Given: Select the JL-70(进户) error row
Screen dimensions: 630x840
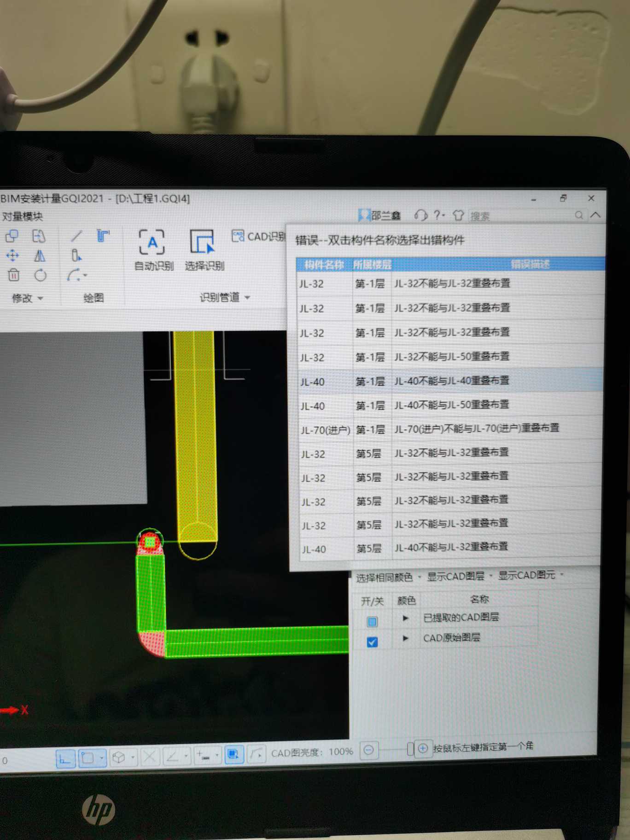Looking at the screenshot, I should (450, 429).
